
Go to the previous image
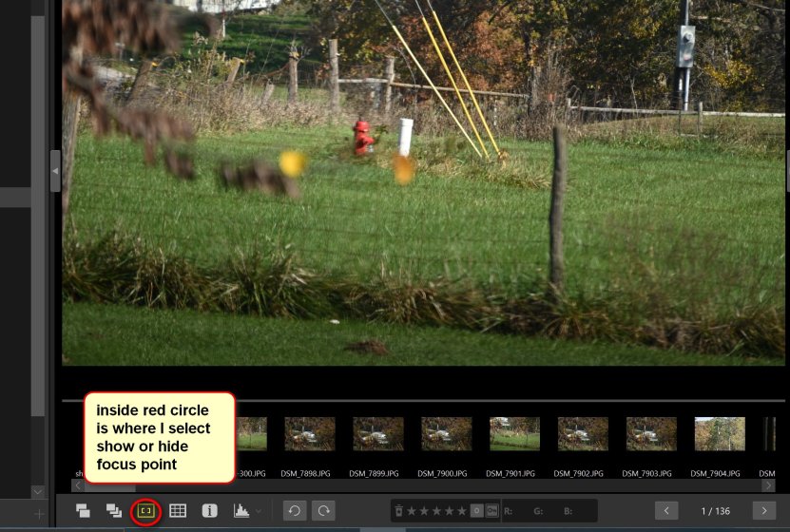[666, 511]
